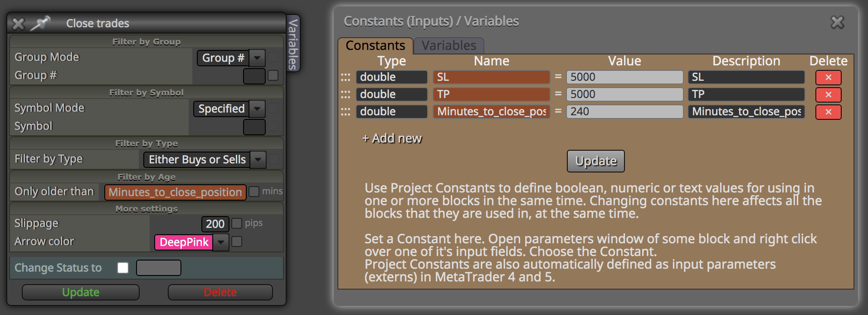Image resolution: width=868 pixels, height=315 pixels.
Task: Toggle the Group # checkbox
Action: [273, 75]
